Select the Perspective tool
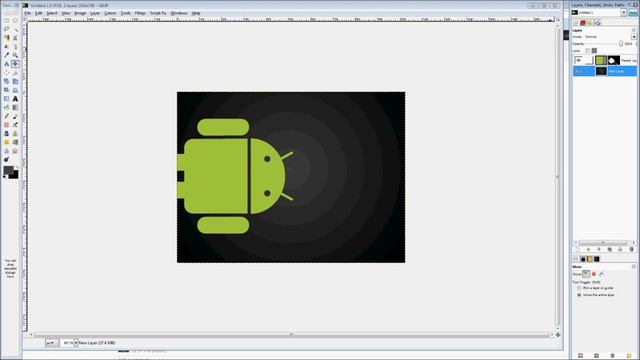640x360 pixels. coord(15,90)
